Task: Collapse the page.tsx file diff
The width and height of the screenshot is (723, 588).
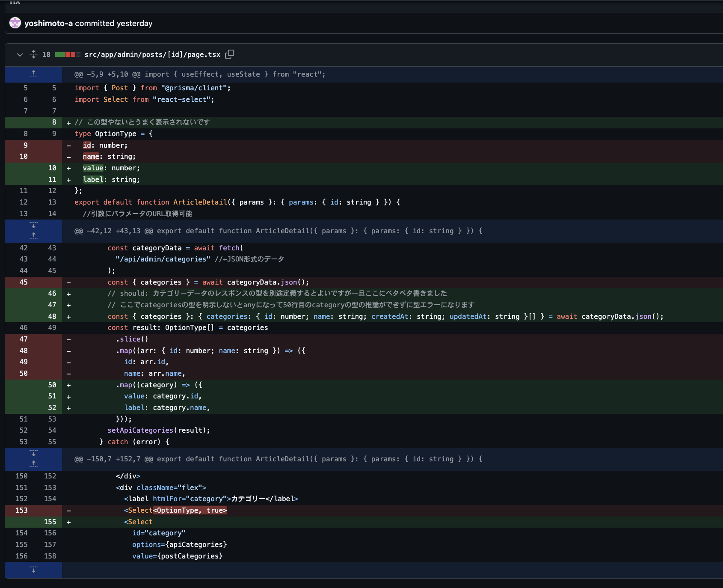Action: [x=20, y=55]
